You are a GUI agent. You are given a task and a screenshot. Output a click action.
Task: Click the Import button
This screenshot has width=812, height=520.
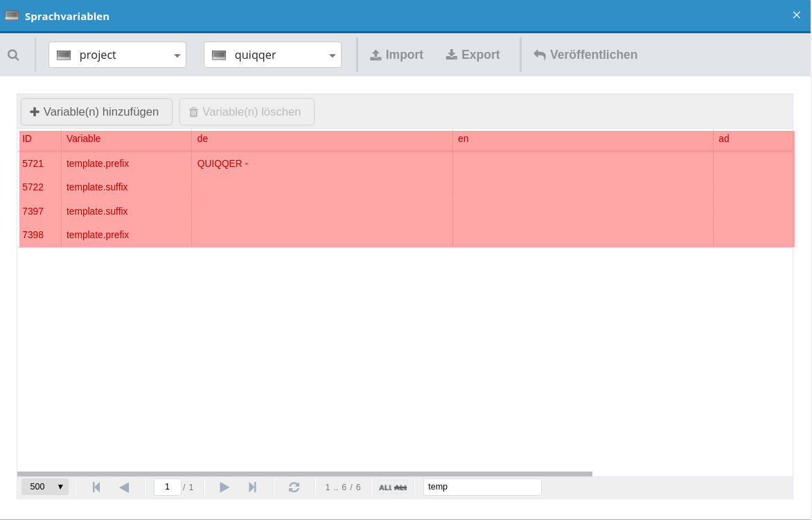(x=396, y=55)
